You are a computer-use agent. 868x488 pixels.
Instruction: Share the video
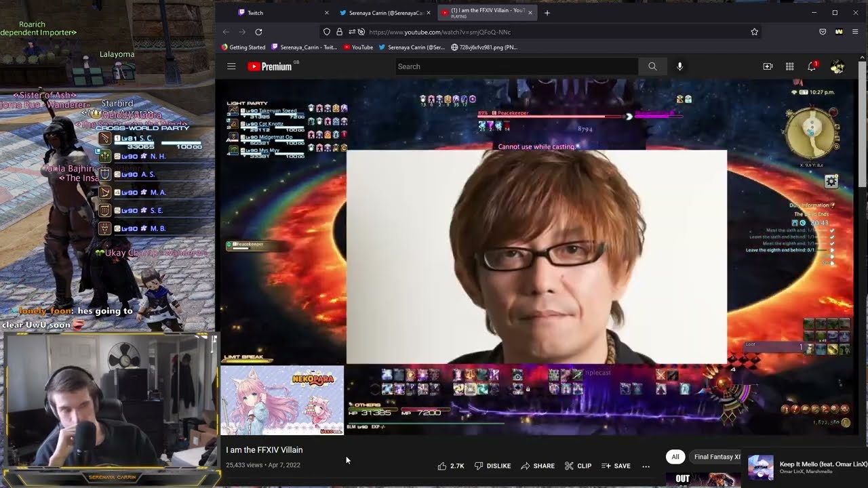point(537,466)
